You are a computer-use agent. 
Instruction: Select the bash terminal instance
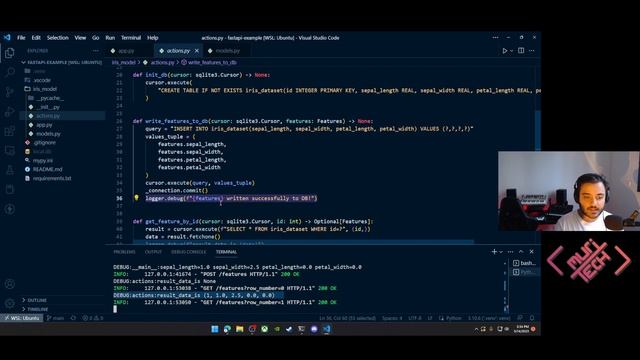tap(524, 263)
